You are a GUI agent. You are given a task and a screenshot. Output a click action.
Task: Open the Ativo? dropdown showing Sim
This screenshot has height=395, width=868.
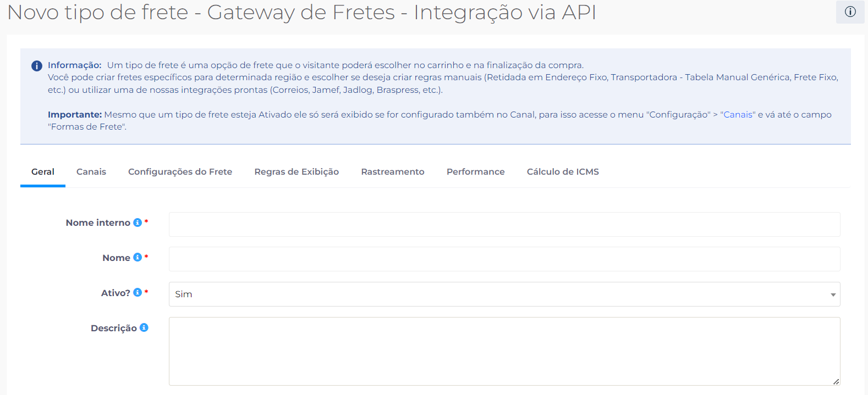(x=504, y=294)
